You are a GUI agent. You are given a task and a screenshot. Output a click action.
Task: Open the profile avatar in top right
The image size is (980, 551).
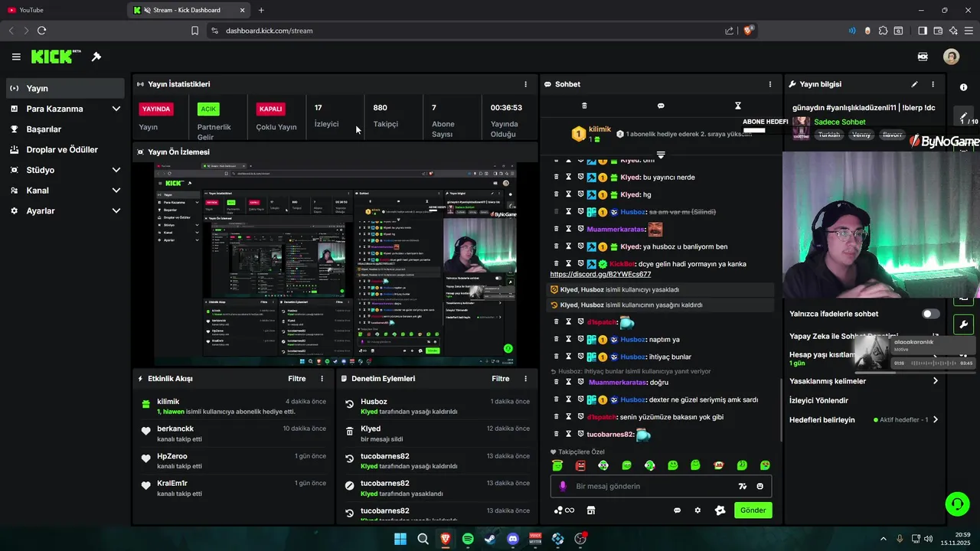[x=951, y=57]
